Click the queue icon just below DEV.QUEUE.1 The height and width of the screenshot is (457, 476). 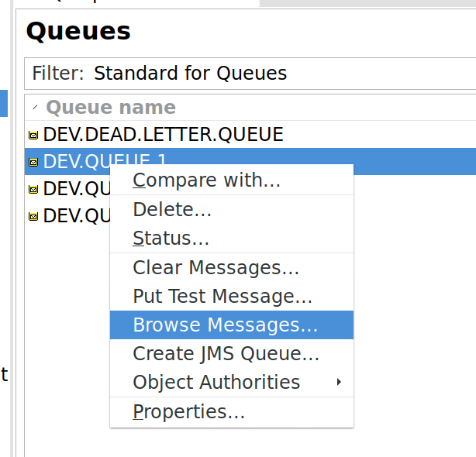pyautogui.click(x=33, y=190)
